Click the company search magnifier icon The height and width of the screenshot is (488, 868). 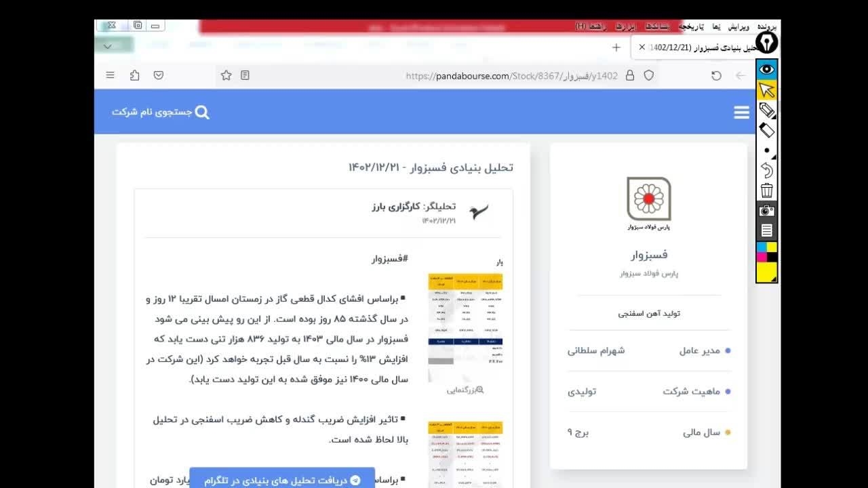202,112
